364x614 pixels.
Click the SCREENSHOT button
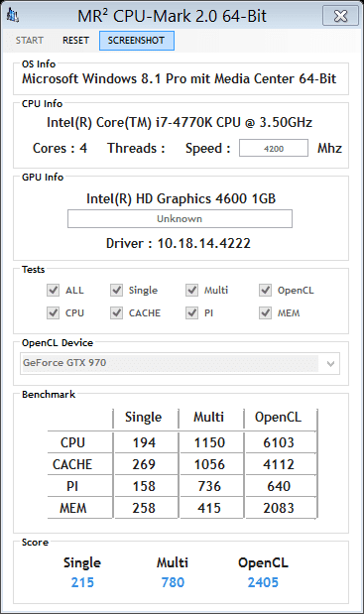[136, 41]
